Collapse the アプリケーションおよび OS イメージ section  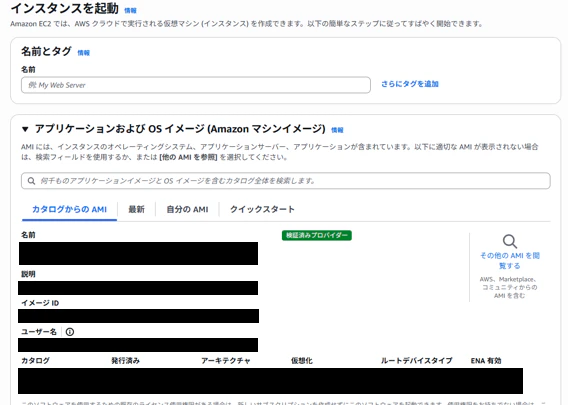pos(25,129)
